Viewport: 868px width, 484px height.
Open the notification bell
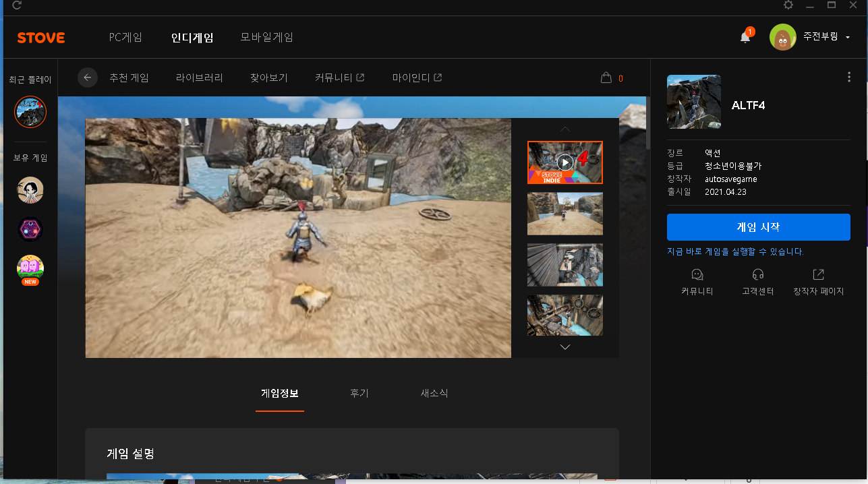[x=745, y=37]
